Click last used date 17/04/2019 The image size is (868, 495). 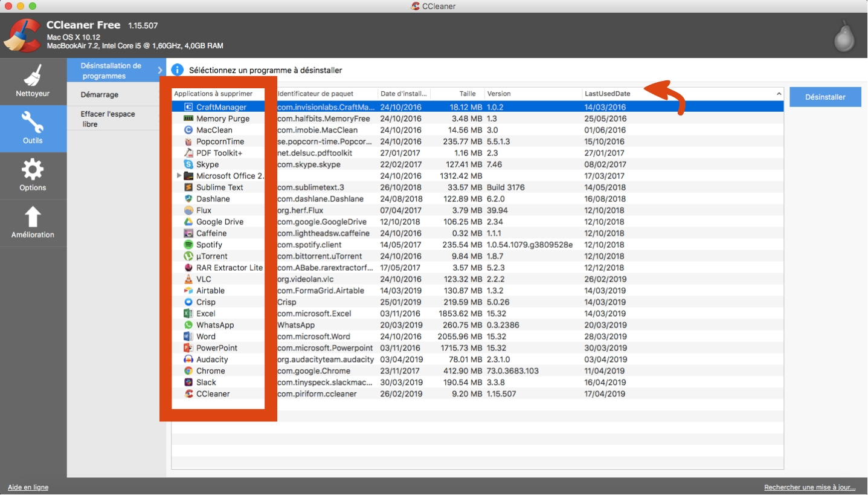point(605,394)
